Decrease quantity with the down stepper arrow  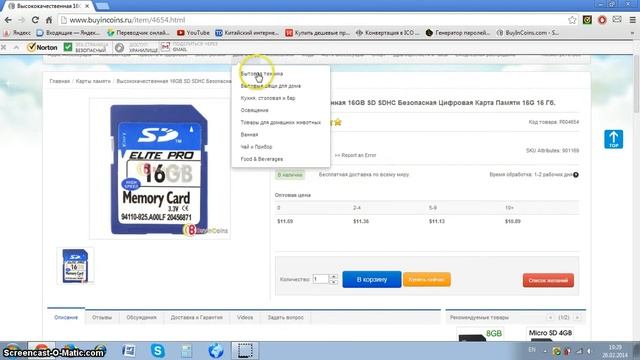(333, 282)
